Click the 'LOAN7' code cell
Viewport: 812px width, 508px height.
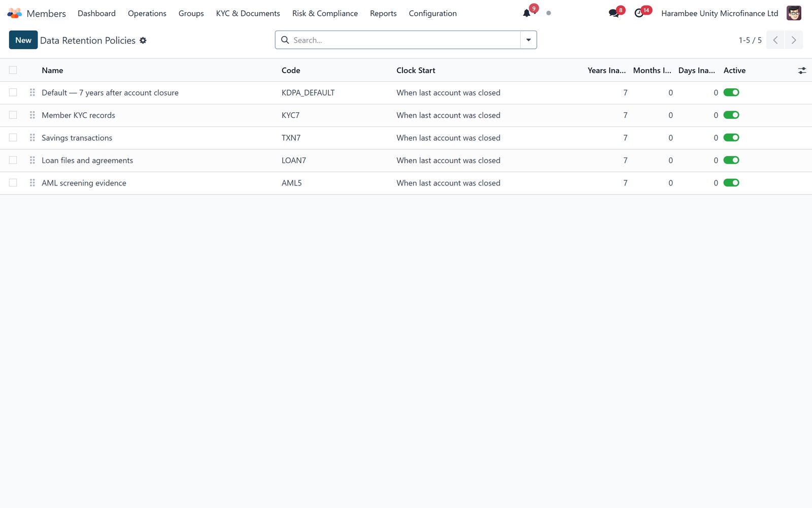tap(294, 161)
